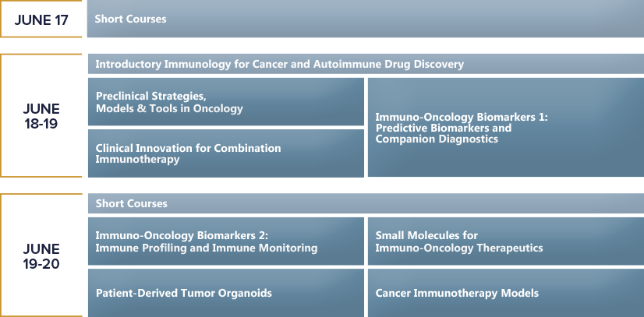The width and height of the screenshot is (644, 317).
Task: Click the 'Companion Diagnostics' text line
Action: tap(437, 139)
